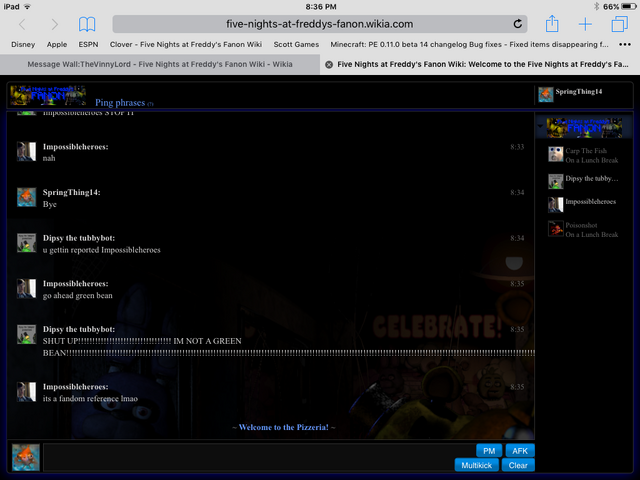Viewport: 640px width, 480px height.
Task: Click the FNAF Fanon logo in chat header
Action: 48,95
